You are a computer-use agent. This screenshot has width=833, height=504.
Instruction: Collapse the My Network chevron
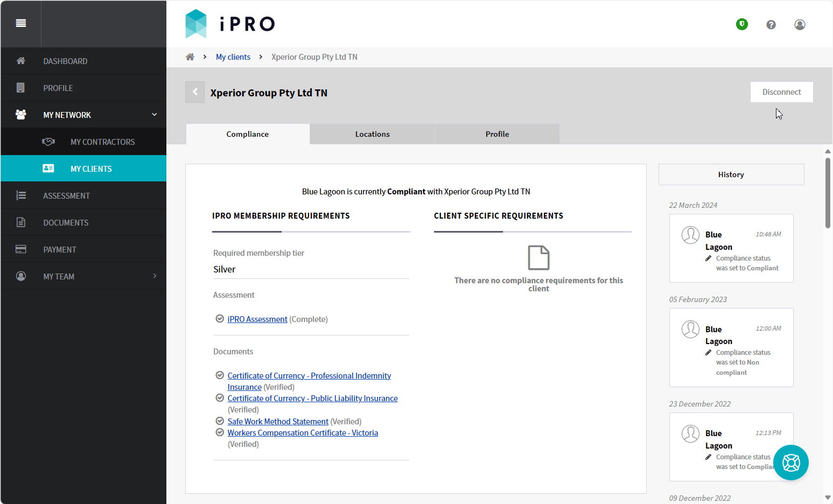pyautogui.click(x=155, y=115)
